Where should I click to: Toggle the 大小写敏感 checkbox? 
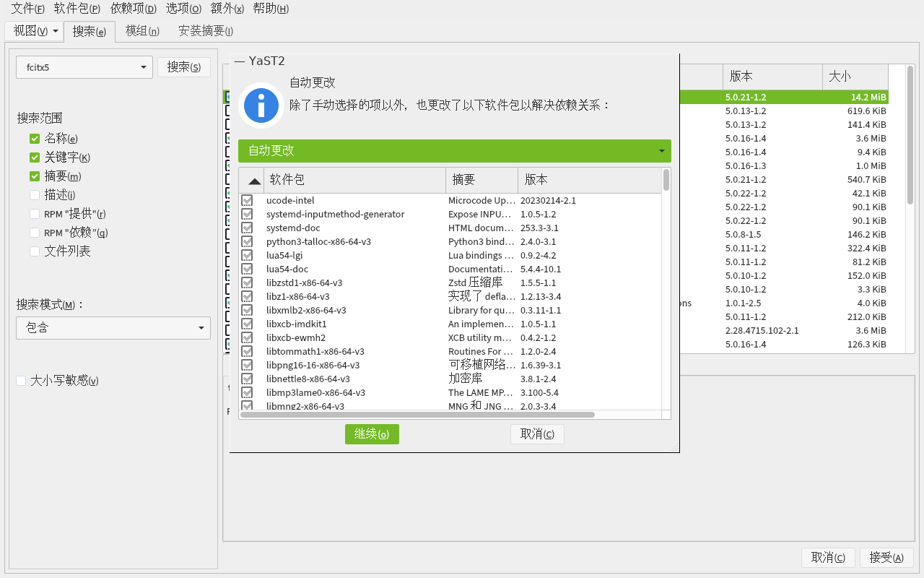[21, 380]
